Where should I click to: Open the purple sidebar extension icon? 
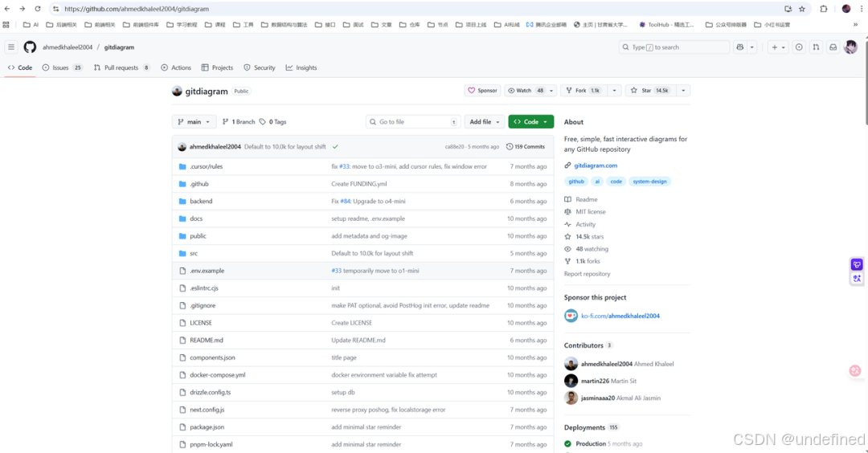[x=857, y=264]
